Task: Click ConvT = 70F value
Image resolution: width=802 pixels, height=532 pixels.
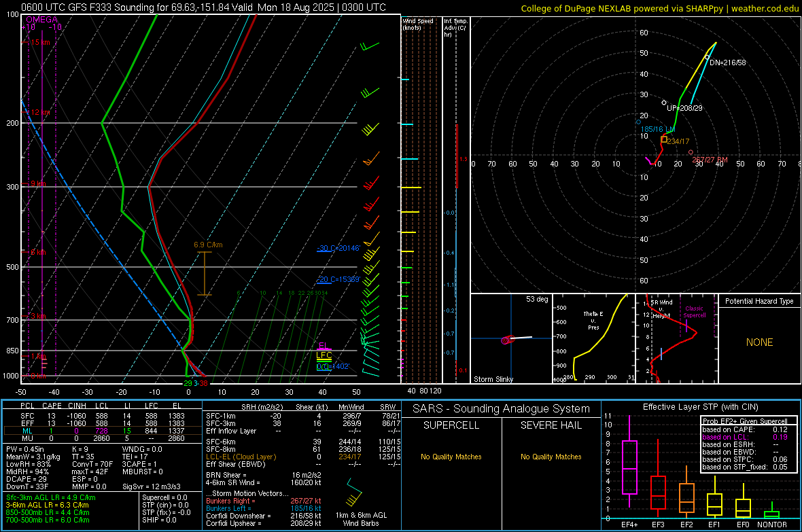Action: [x=92, y=464]
